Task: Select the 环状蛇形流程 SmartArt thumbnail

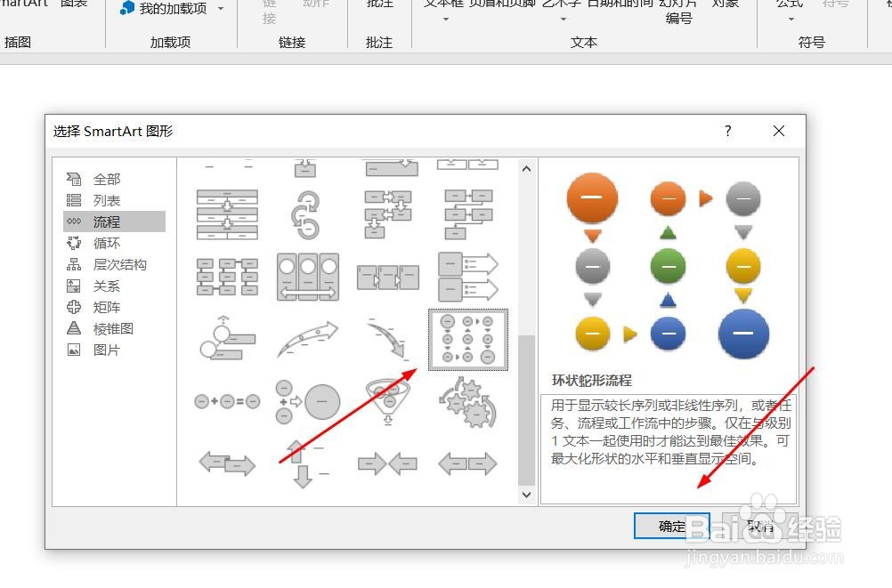Action: tap(466, 340)
